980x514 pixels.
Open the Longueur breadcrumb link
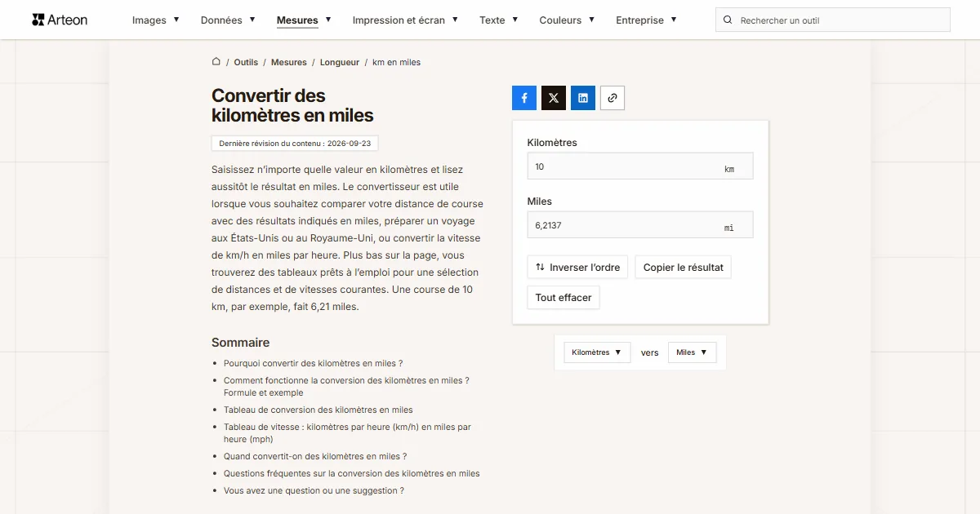click(x=340, y=62)
